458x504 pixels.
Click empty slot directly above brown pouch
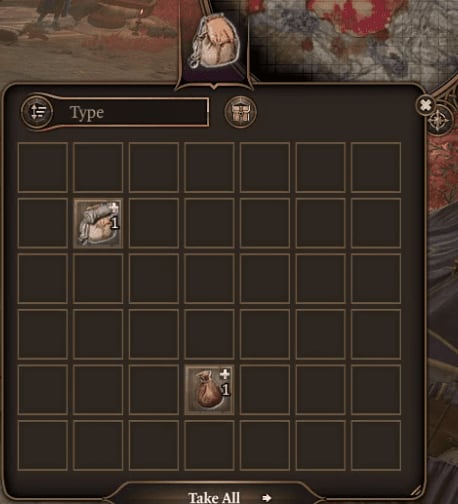point(209,334)
